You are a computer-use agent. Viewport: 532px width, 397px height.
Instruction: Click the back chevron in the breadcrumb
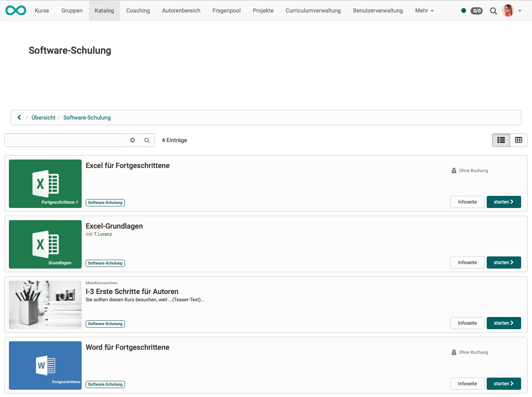click(x=19, y=117)
